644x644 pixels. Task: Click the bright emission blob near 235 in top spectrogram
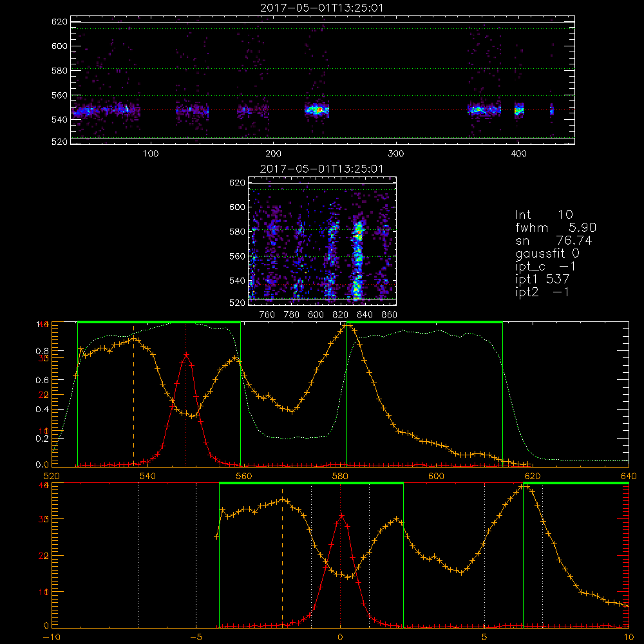317,109
